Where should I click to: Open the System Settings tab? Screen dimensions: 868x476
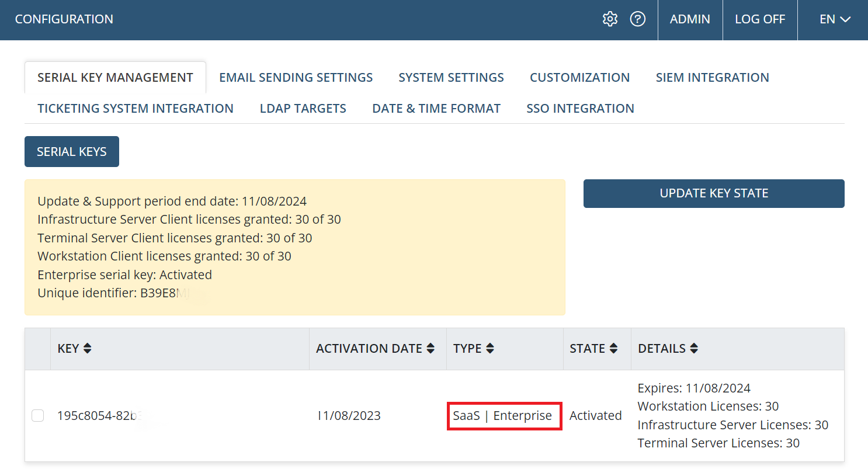pos(451,78)
